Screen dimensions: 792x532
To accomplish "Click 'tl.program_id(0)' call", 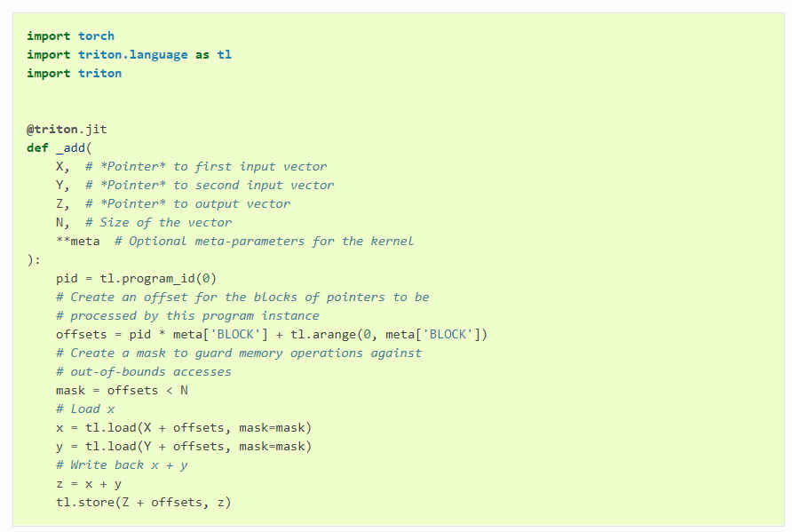I will pyautogui.click(x=158, y=279).
